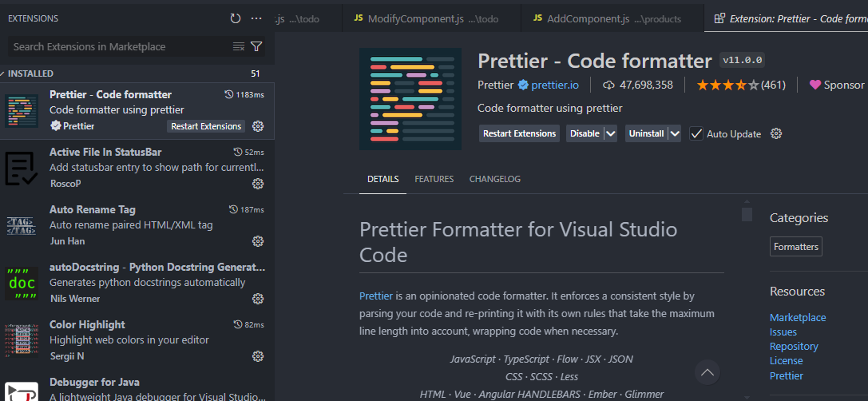This screenshot has width=868, height=401.
Task: Clear the extensions search results
Action: tap(239, 46)
